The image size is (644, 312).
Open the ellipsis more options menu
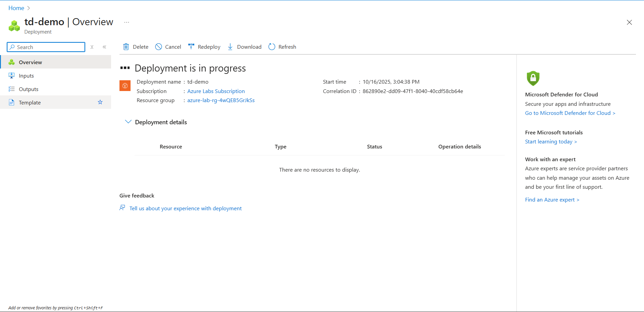coord(127,23)
